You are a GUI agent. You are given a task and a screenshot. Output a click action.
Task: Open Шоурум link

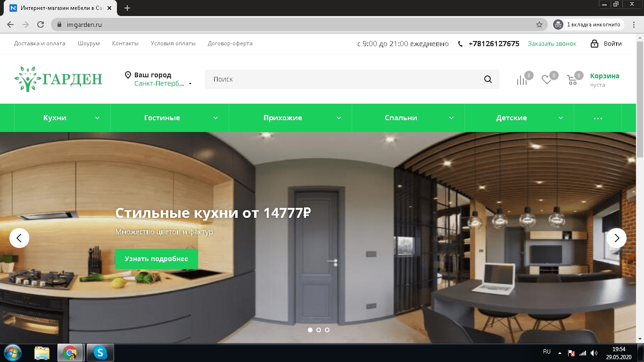coord(89,43)
